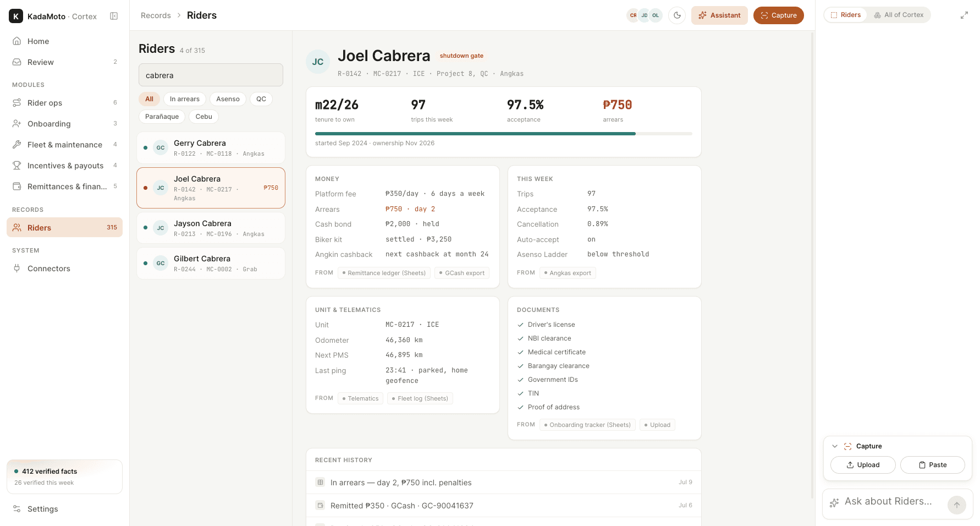Open Settings at sidebar bottom
This screenshot has width=980, height=526.
pyautogui.click(x=64, y=509)
